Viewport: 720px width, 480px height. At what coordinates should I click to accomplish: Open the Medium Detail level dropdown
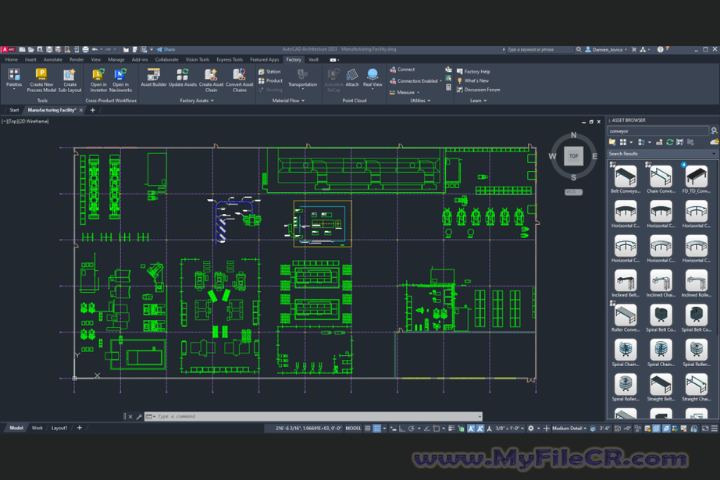click(x=569, y=428)
